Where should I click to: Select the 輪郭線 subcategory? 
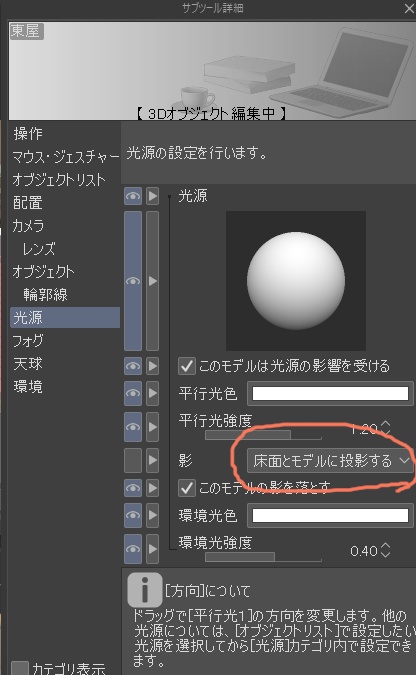point(45,294)
